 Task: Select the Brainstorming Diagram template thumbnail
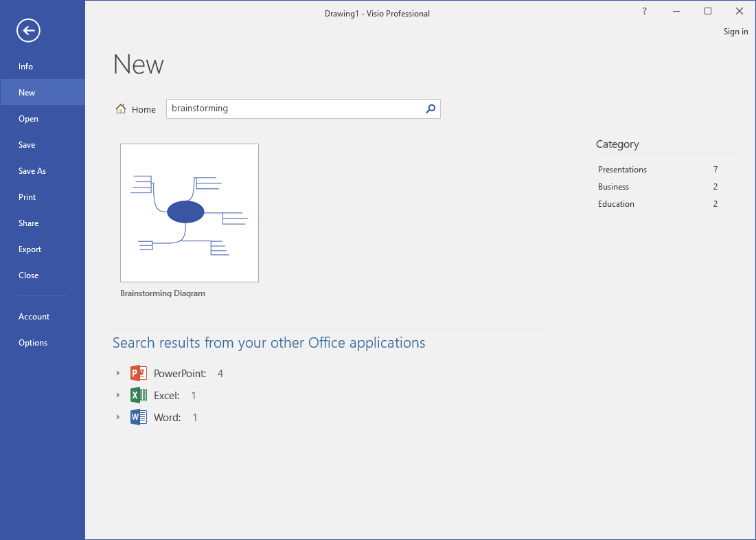[190, 213]
